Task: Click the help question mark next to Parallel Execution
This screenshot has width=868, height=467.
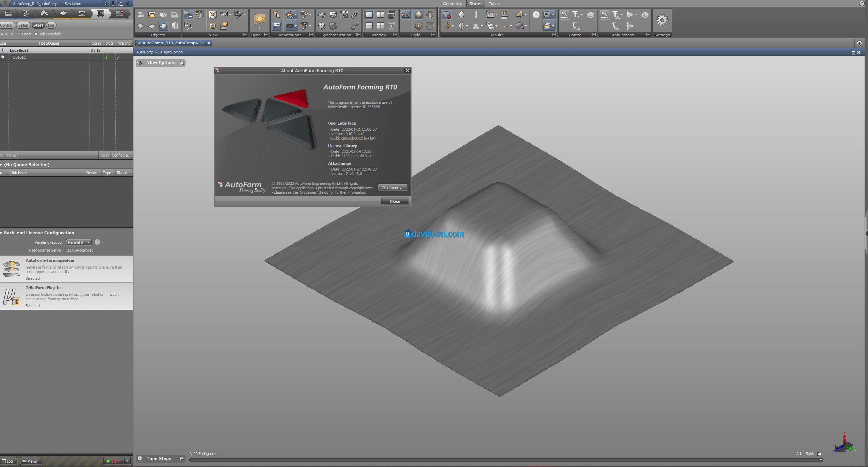Action: pos(97,242)
